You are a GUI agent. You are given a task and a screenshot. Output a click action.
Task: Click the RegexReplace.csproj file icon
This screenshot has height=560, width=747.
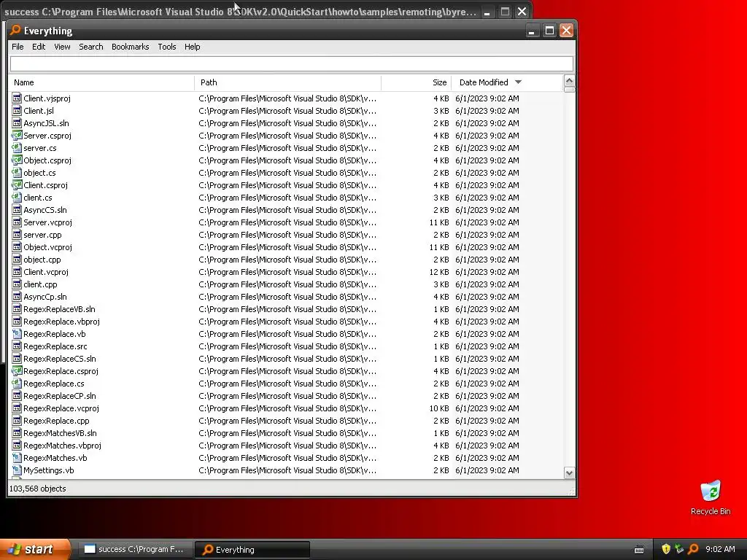(17, 371)
